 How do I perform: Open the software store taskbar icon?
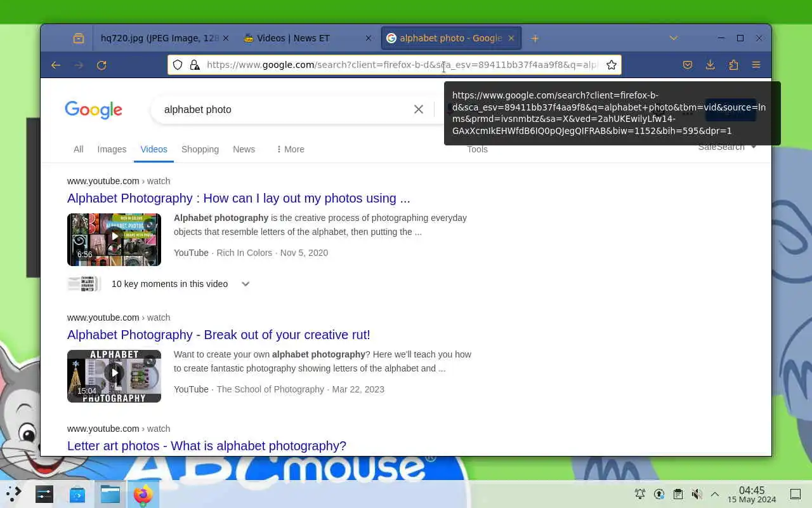tap(77, 494)
